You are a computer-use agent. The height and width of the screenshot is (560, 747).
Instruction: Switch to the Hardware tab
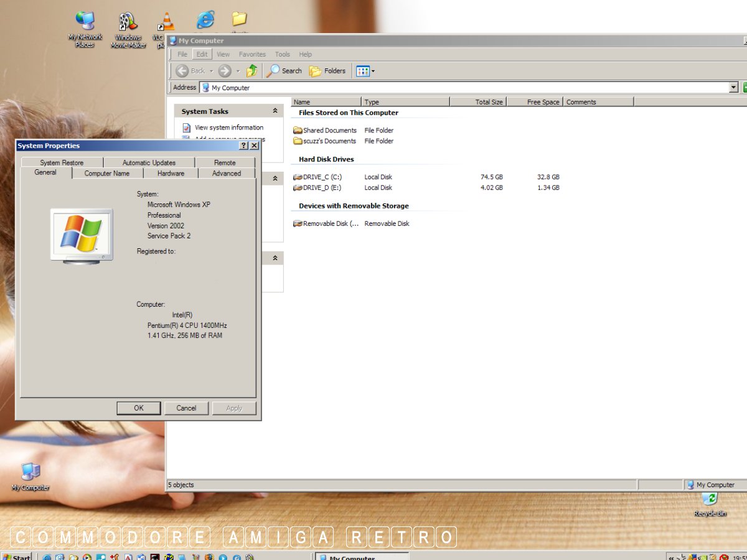click(x=171, y=174)
